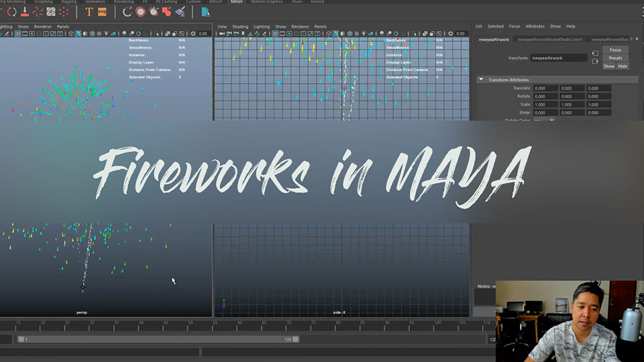The height and width of the screenshot is (362, 644).
Task: Open Panels menu in the left viewport
Action: point(63,26)
